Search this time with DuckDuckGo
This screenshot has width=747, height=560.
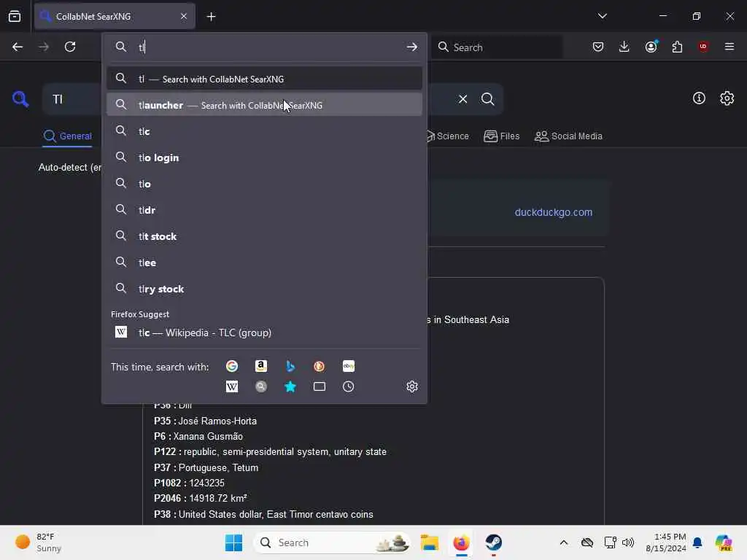click(320, 366)
